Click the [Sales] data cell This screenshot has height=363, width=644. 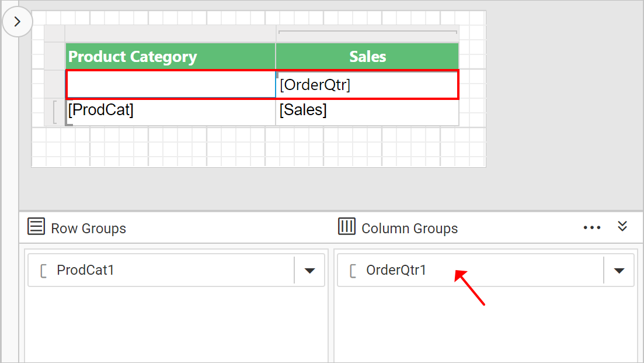(367, 111)
